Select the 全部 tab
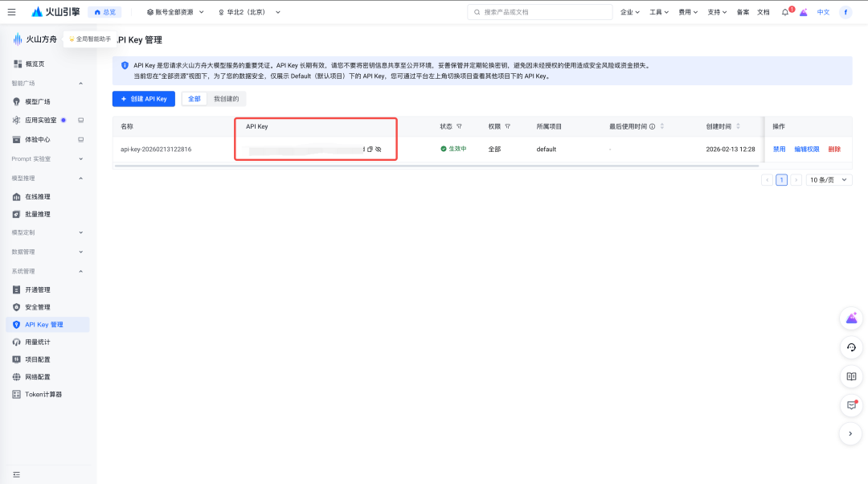 [x=194, y=99]
